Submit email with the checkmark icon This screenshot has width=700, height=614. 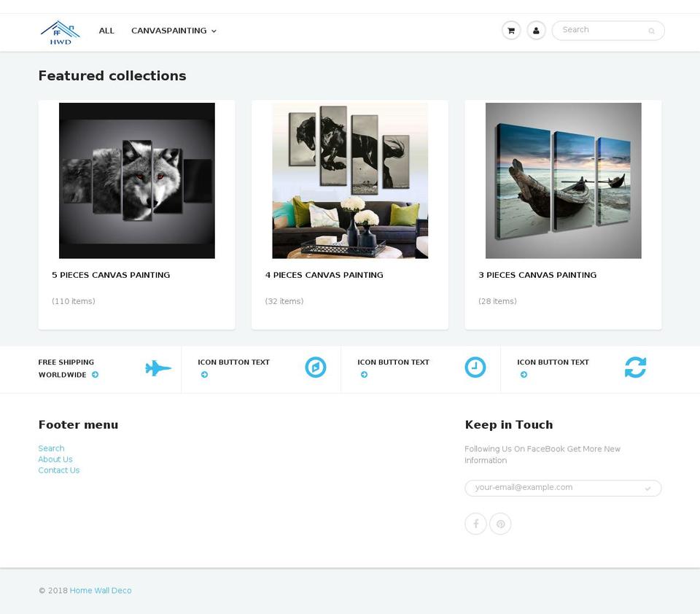[647, 489]
